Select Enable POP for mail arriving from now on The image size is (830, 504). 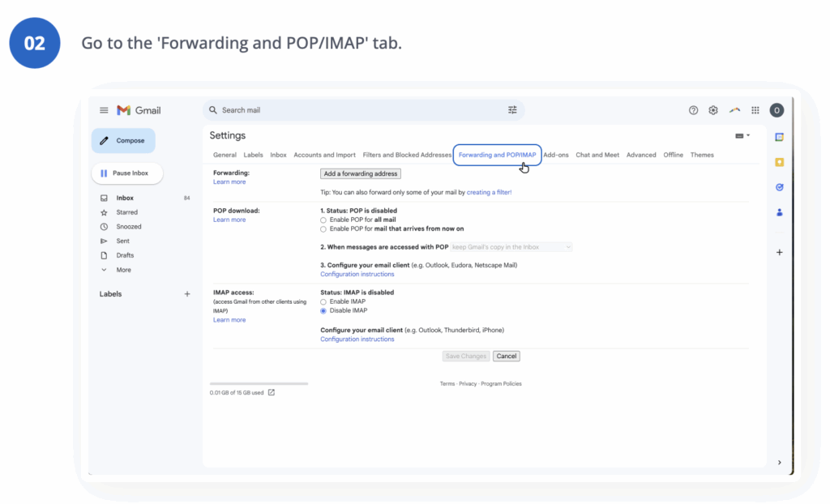coord(323,228)
